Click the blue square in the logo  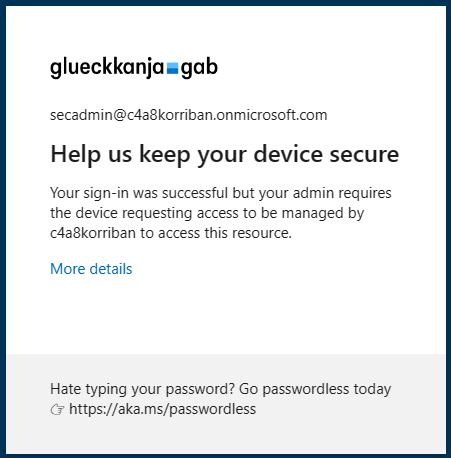(x=172, y=68)
